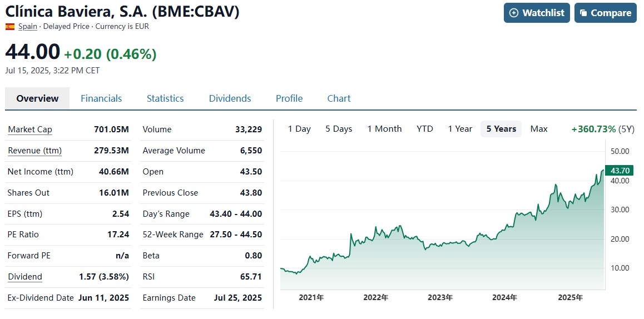Open the Market Cap link
644x319 pixels.
tap(30, 129)
